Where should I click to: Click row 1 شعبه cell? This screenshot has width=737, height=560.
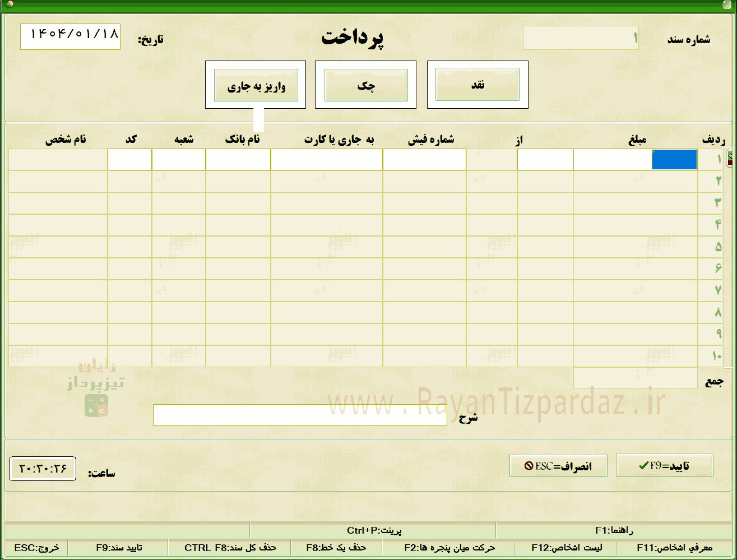(179, 159)
